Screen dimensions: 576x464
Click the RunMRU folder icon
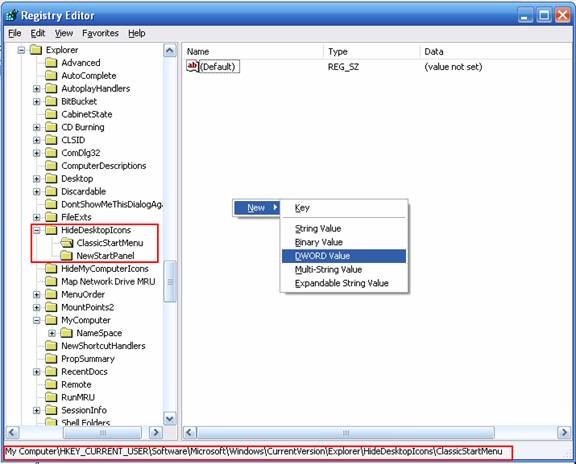[x=51, y=397]
